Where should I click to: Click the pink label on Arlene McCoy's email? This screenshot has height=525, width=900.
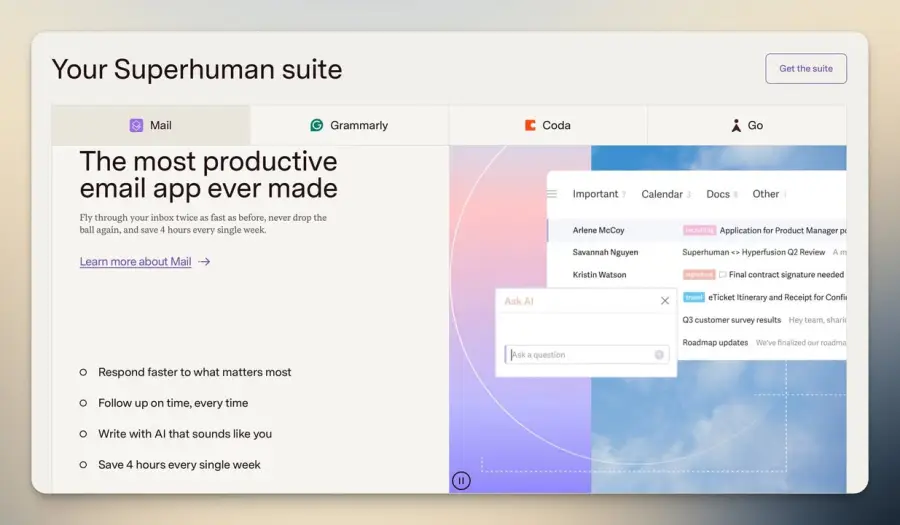[699, 230]
